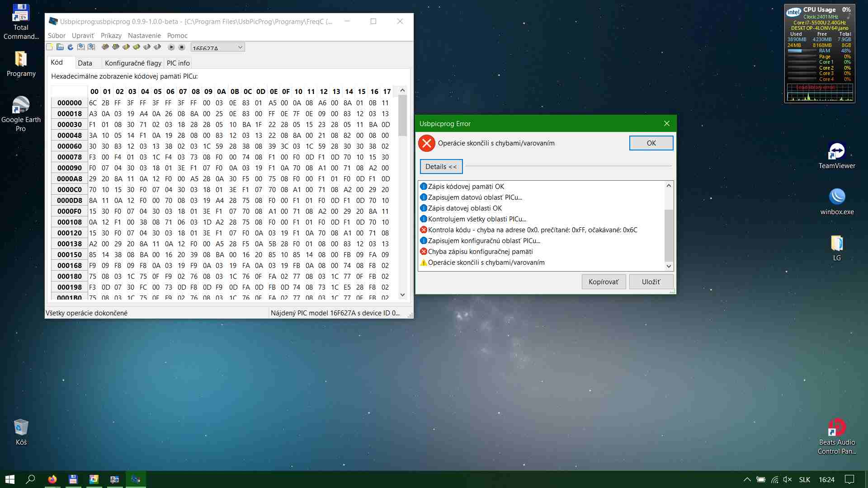Click the New file toolbar icon
Image resolution: width=868 pixels, height=488 pixels.
tap(50, 47)
